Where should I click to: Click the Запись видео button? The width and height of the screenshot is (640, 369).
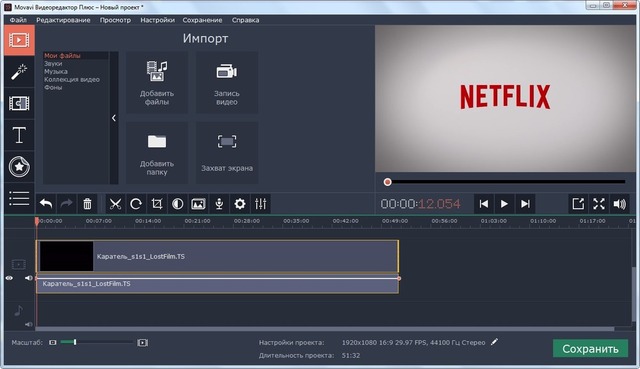point(227,82)
